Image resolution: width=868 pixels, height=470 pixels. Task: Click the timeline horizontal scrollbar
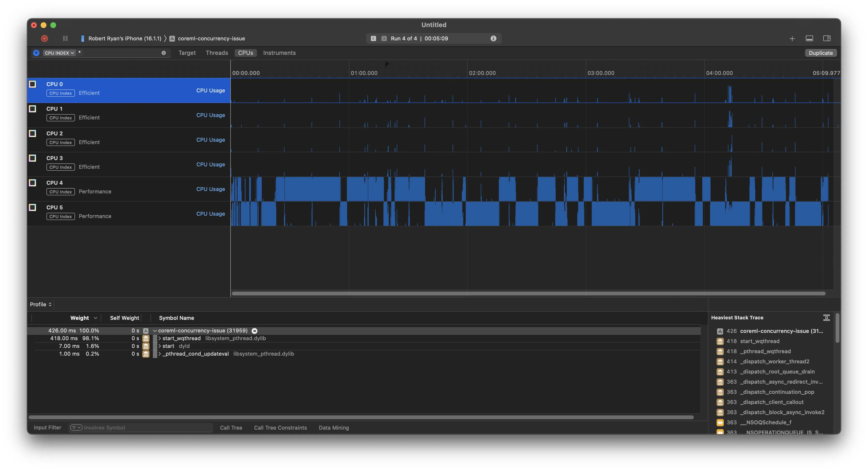click(x=528, y=294)
